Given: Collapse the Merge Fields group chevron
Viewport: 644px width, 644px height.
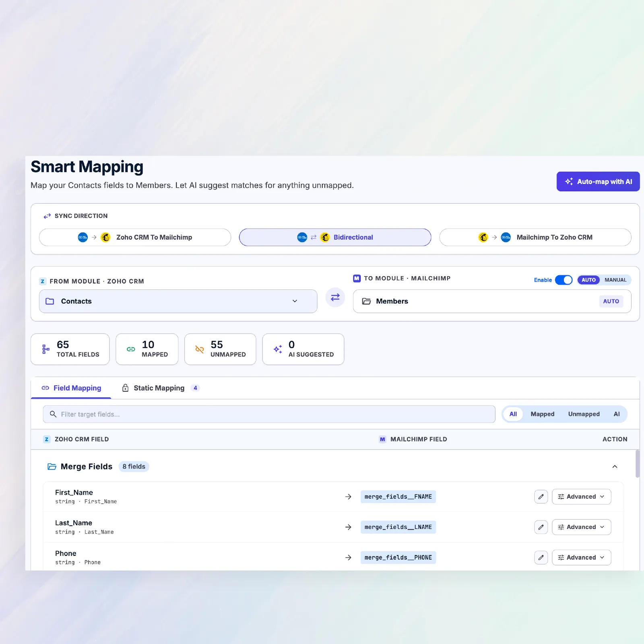Looking at the screenshot, I should [x=615, y=466].
